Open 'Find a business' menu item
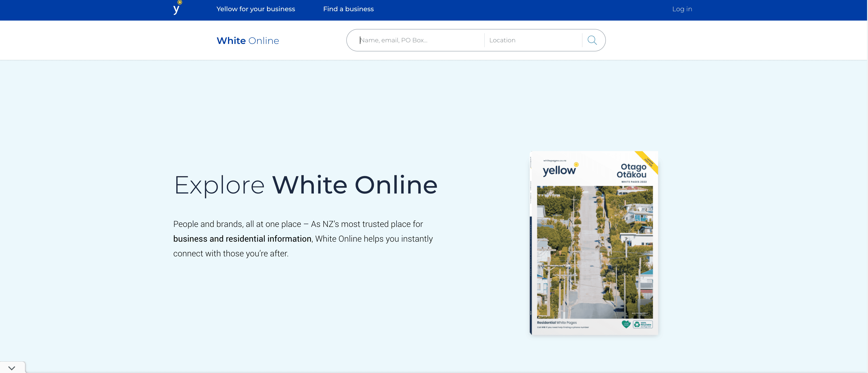Screen dimensions: 868x373 (348, 9)
